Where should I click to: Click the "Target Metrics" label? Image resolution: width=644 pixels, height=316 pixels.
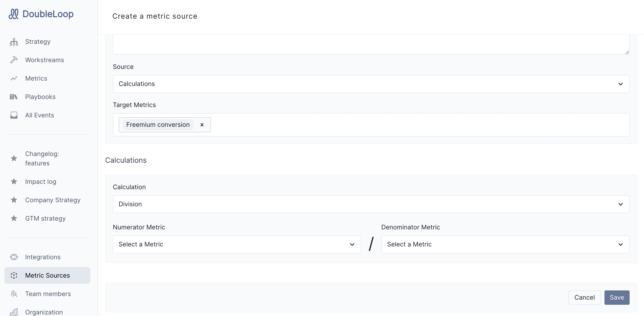click(134, 105)
